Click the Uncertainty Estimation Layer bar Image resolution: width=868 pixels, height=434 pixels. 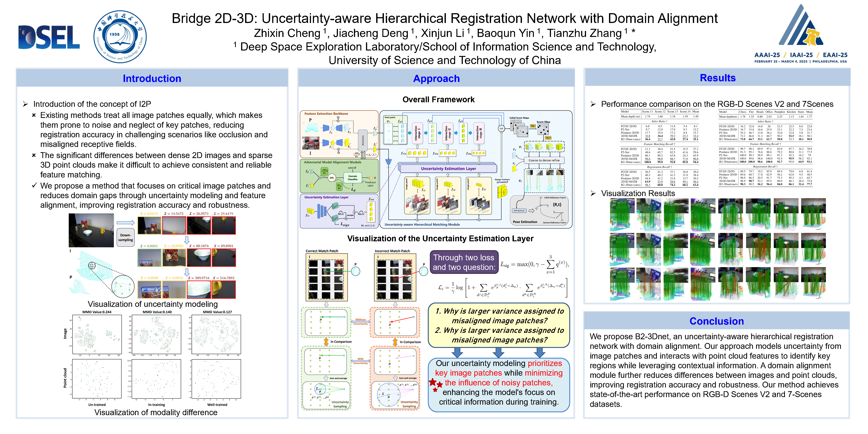448,168
